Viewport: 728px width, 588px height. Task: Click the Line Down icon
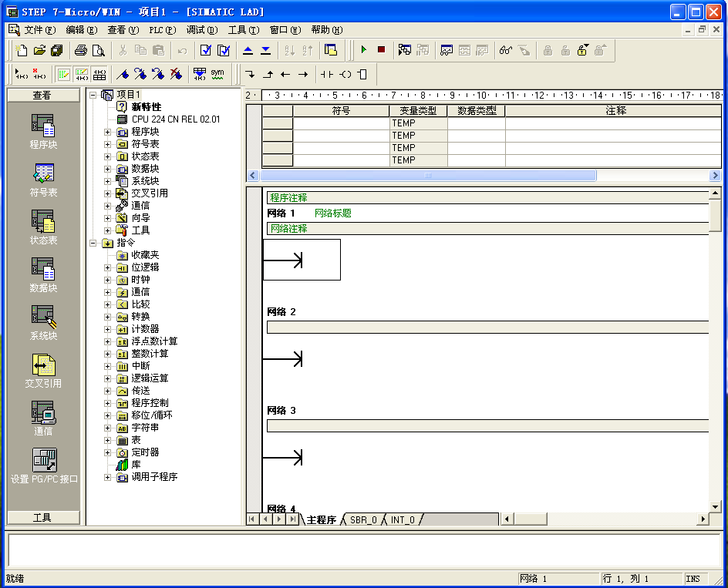point(250,74)
